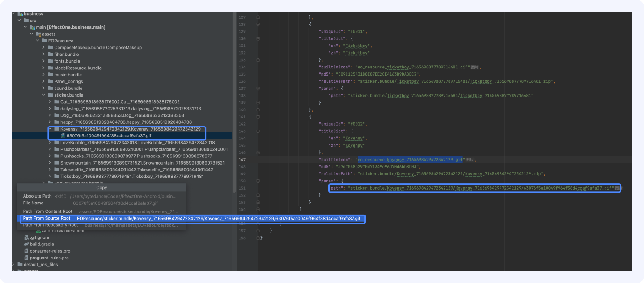This screenshot has width=644, height=283.
Task: Click the .gitignore file icon
Action: pyautogui.click(x=26, y=237)
